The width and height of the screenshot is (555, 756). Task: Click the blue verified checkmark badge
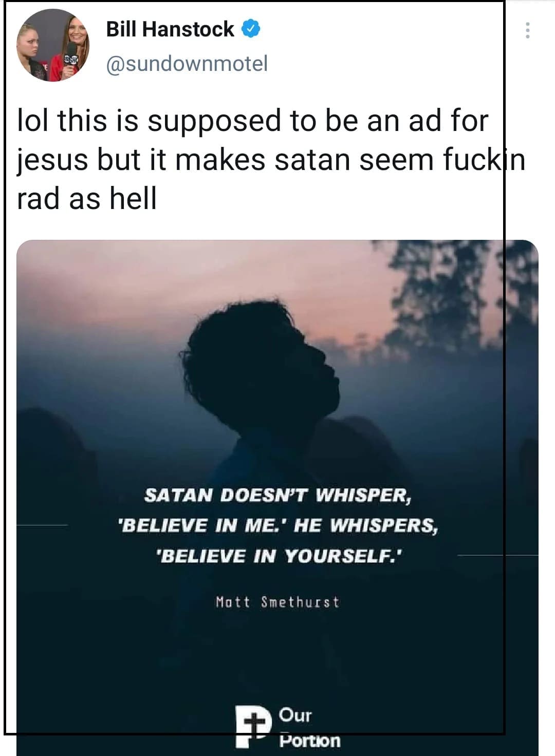point(250,29)
